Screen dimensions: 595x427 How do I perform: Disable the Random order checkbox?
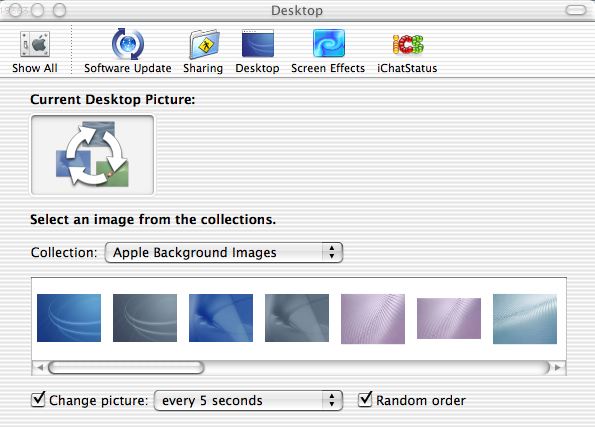tap(365, 399)
